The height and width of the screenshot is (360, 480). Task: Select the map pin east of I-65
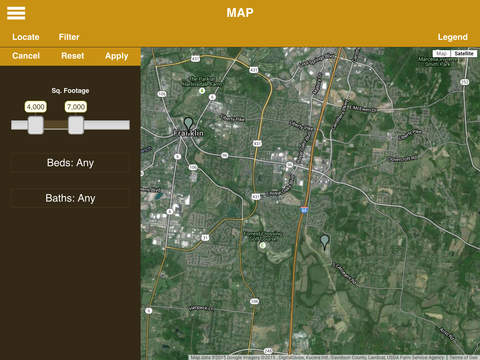325,241
